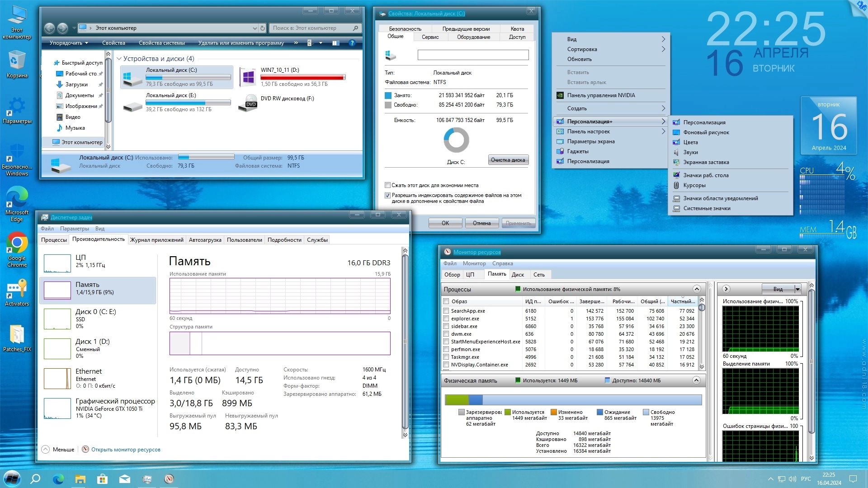This screenshot has height=488, width=868.
Task: Collapse the Физическая память section
Action: click(x=696, y=380)
